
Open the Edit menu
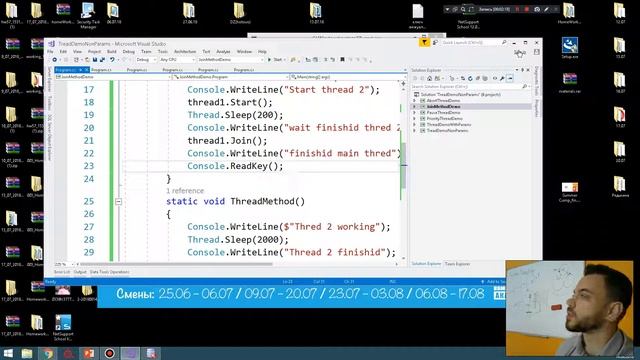click(63, 51)
